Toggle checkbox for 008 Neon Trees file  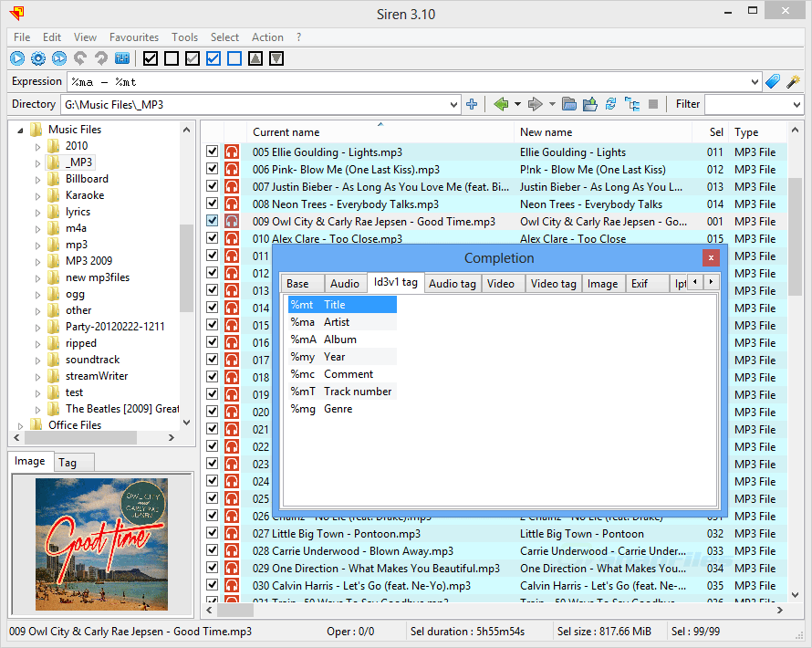(x=212, y=203)
